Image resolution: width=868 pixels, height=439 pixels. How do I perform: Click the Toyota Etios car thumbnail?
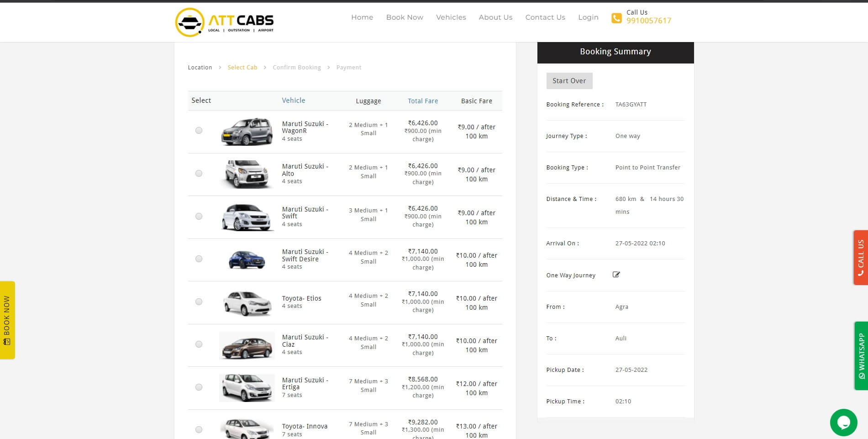pos(247,302)
